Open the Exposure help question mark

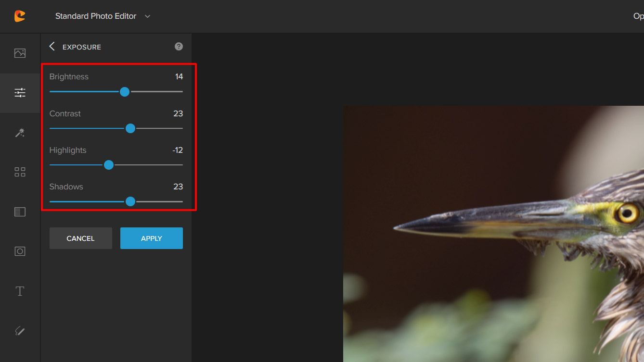pyautogui.click(x=179, y=47)
